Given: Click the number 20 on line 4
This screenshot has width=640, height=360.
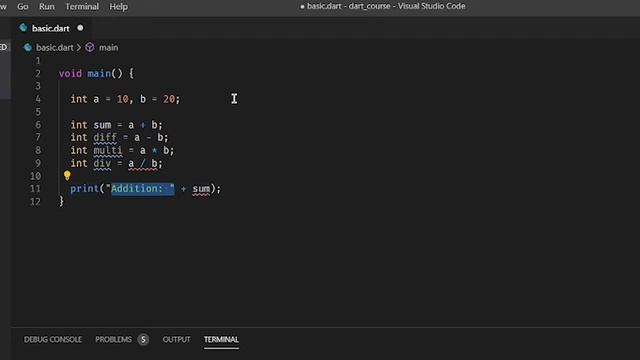Looking at the screenshot, I should coord(169,99).
